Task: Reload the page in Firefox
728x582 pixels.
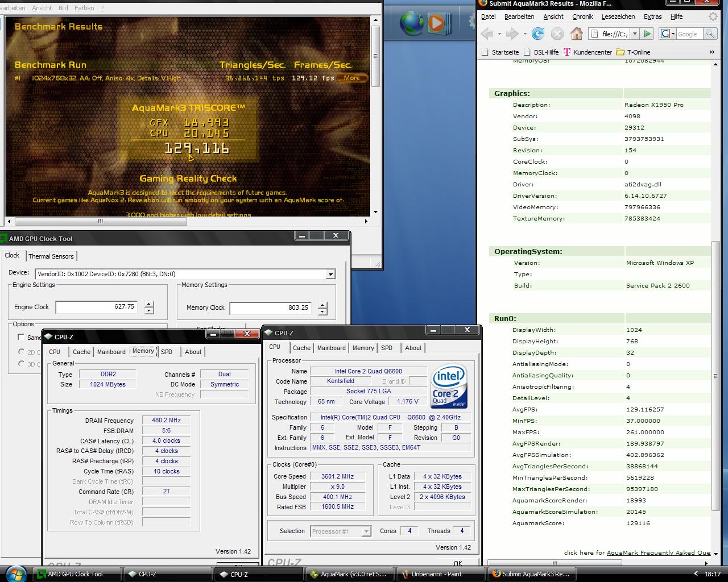Action: (x=537, y=34)
